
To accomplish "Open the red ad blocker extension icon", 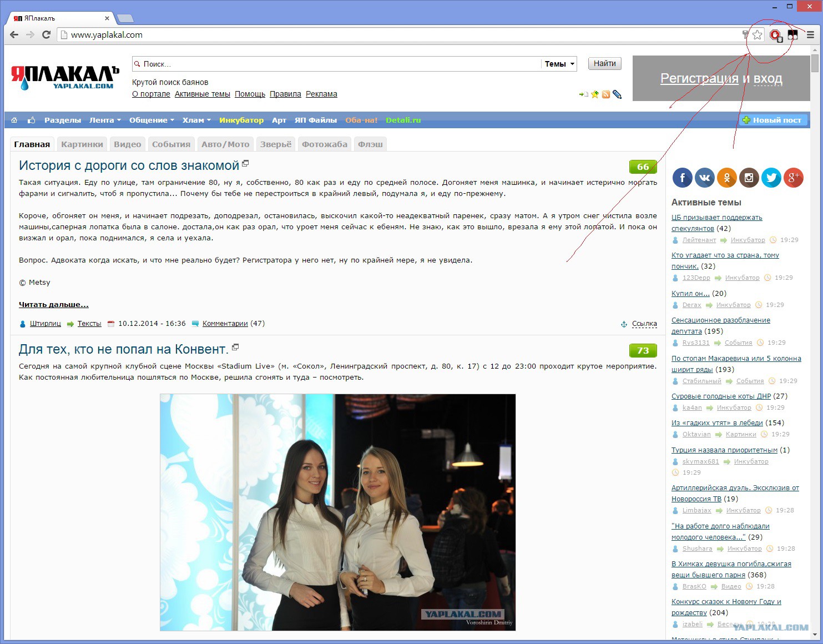I will (776, 35).
